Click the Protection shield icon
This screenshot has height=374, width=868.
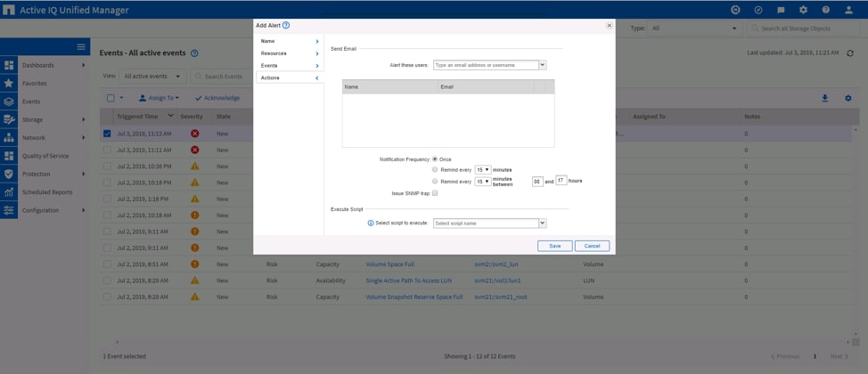[x=9, y=174]
